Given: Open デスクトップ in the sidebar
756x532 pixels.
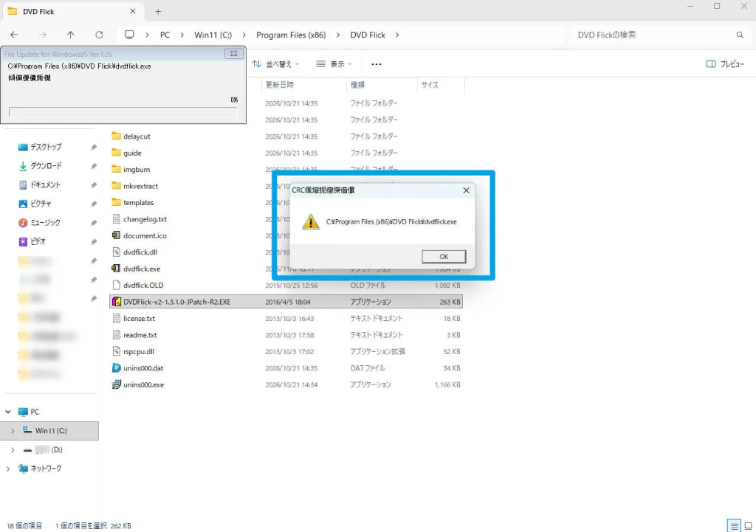Looking at the screenshot, I should tap(46, 147).
